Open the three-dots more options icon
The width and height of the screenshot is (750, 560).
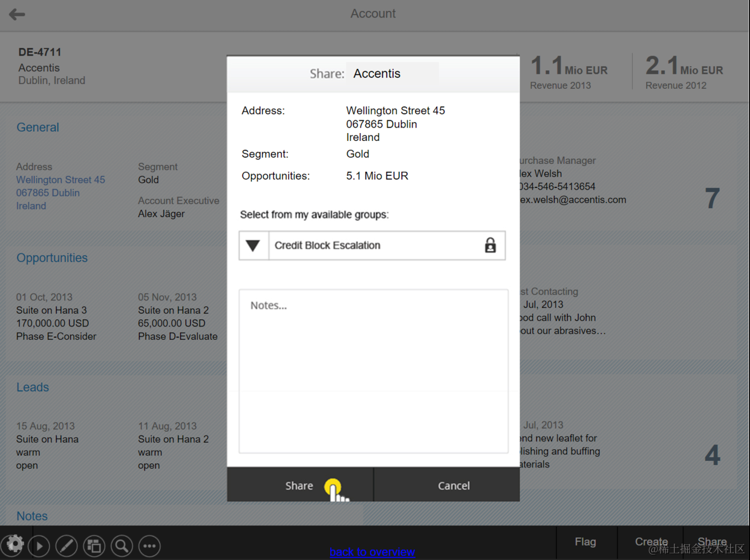(149, 546)
